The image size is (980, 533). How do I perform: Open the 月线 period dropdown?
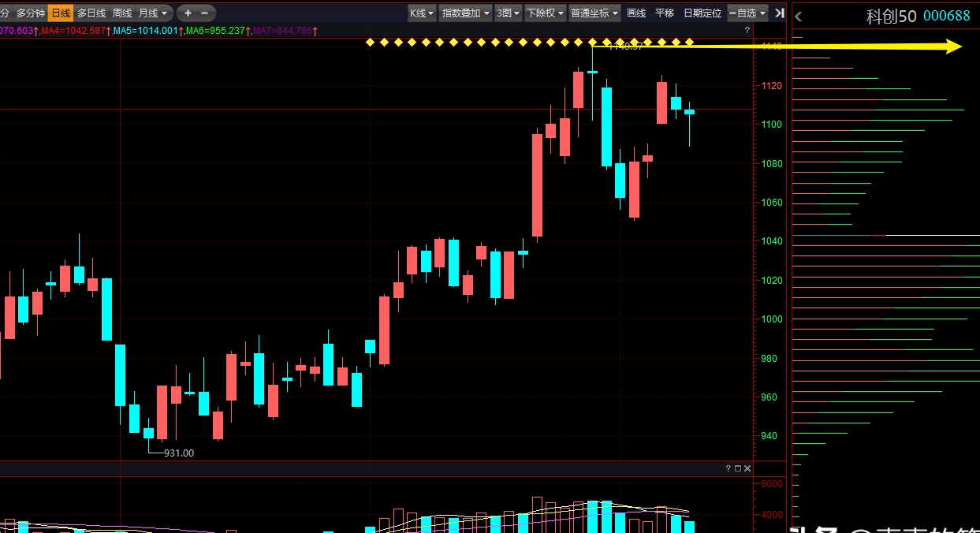coord(154,13)
